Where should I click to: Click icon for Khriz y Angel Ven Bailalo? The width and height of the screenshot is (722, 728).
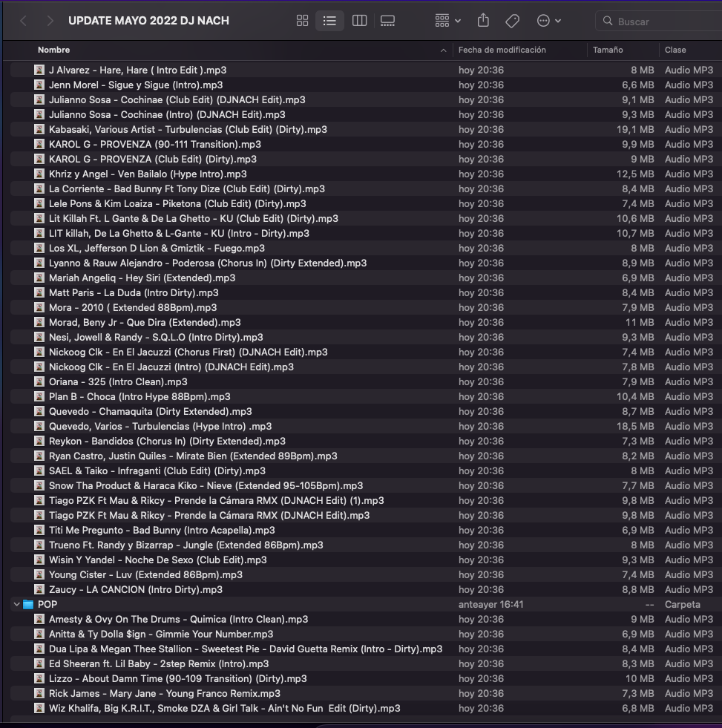click(39, 174)
